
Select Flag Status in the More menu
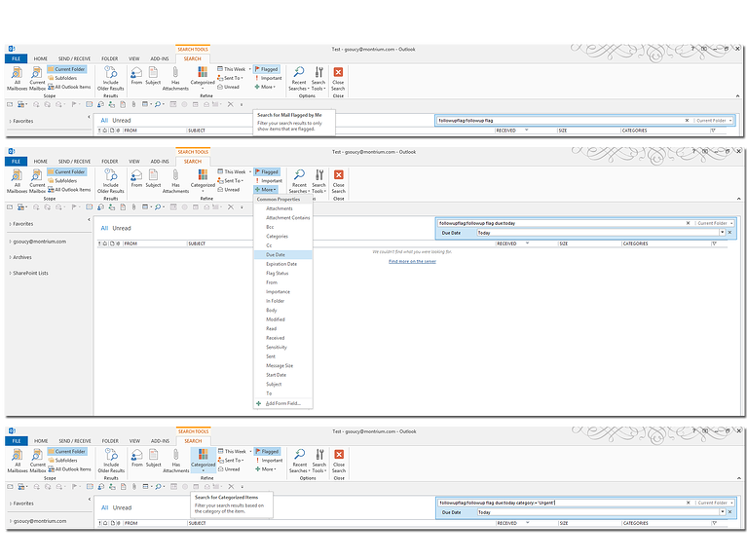tap(283, 273)
